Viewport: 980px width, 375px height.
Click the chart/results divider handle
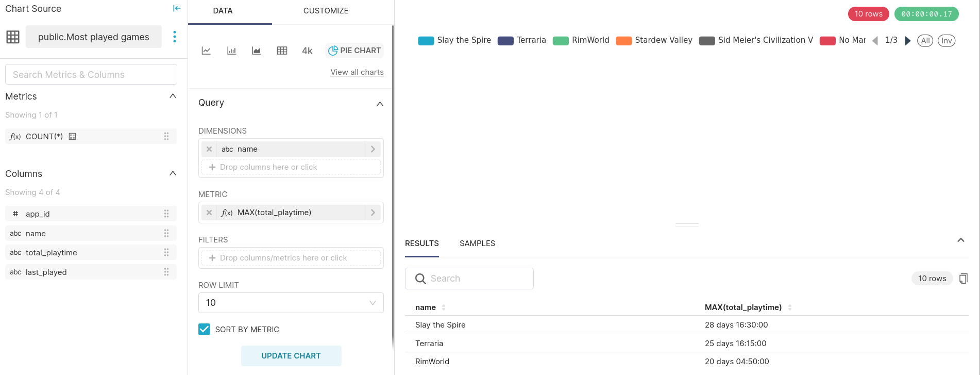click(x=687, y=225)
